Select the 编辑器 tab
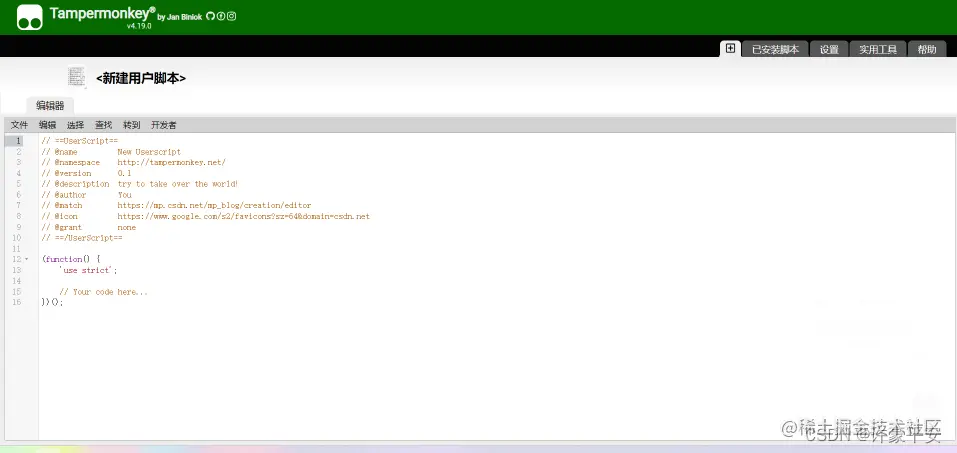957x453 pixels. (x=50, y=106)
